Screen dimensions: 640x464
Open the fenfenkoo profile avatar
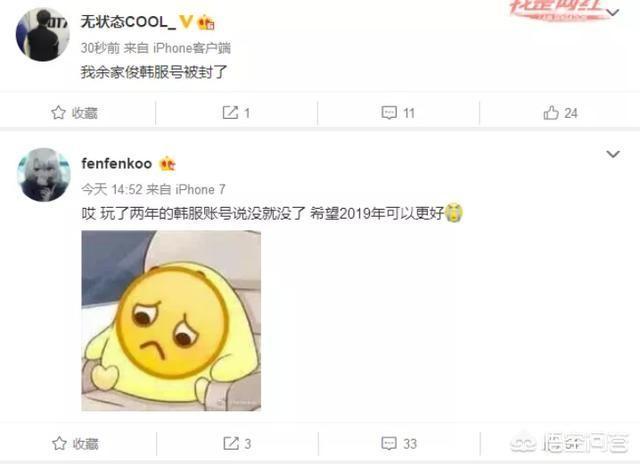pos(44,175)
